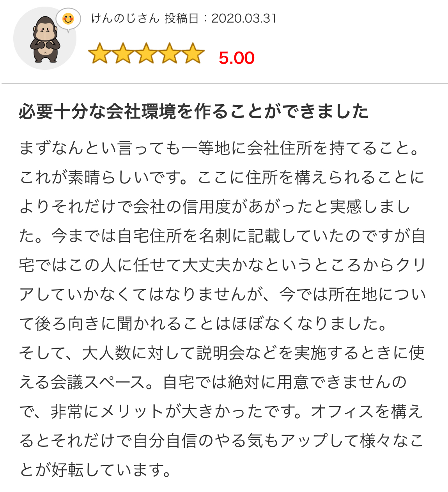Click the final line とが好転しています

pyautogui.click(x=96, y=470)
